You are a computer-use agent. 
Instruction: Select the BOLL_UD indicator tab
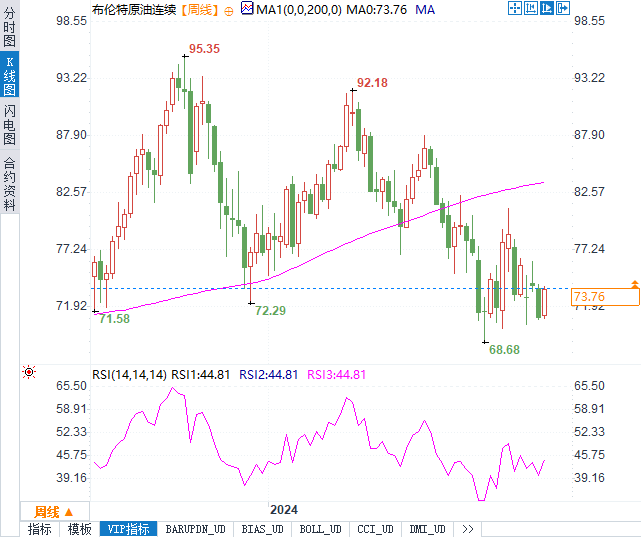pyautogui.click(x=320, y=529)
